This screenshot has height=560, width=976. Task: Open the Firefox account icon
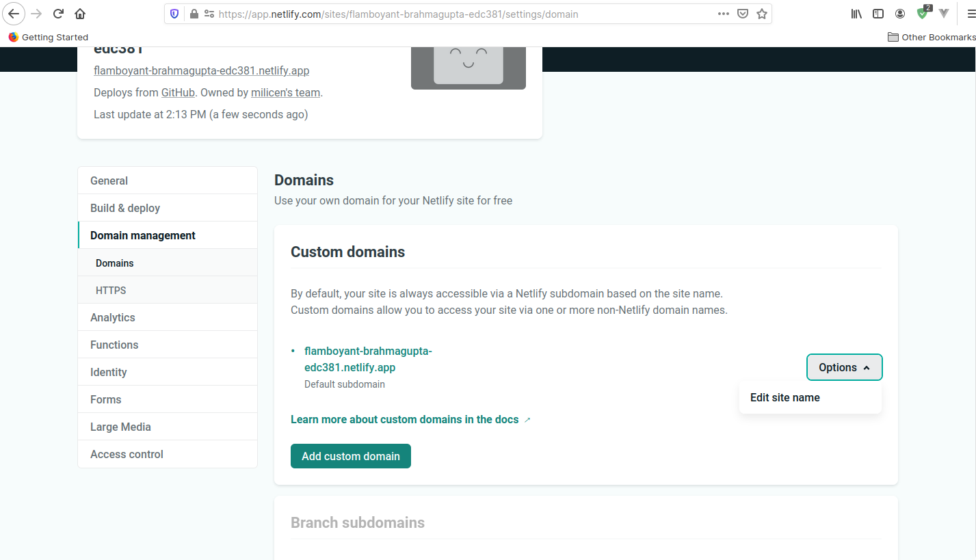[900, 14]
